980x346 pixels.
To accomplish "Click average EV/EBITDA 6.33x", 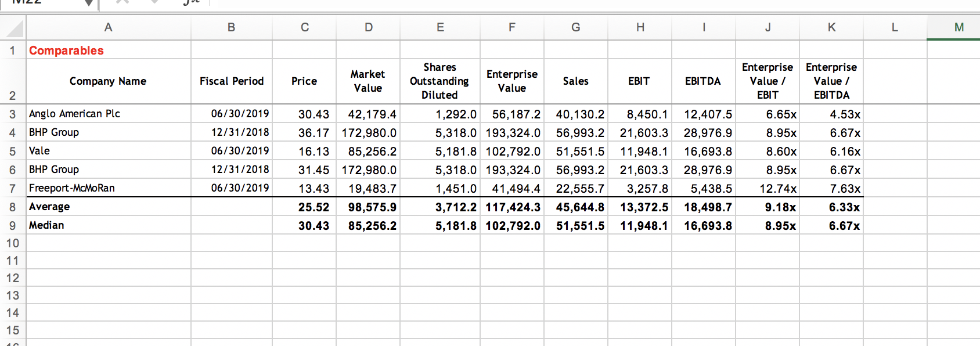I will pos(831,207).
